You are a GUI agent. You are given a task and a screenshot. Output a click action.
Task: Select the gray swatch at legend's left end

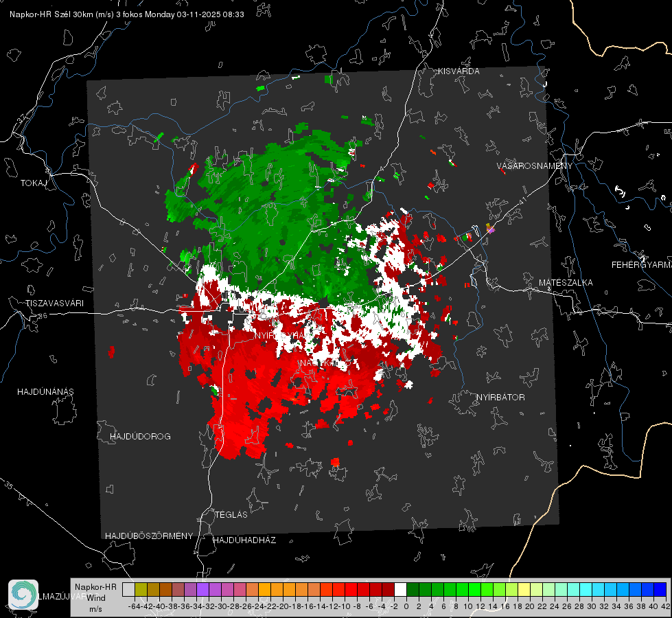pyautogui.click(x=128, y=589)
